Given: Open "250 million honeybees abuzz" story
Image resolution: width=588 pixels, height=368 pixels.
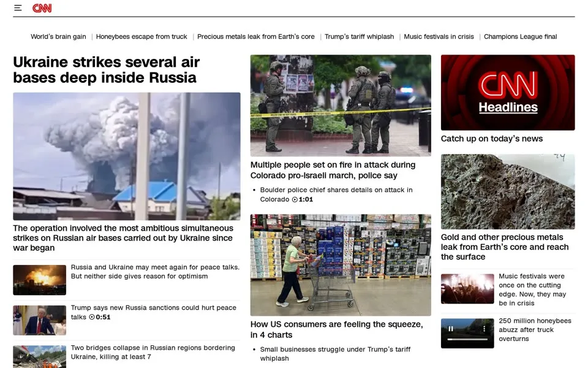Looking at the screenshot, I should 535,330.
